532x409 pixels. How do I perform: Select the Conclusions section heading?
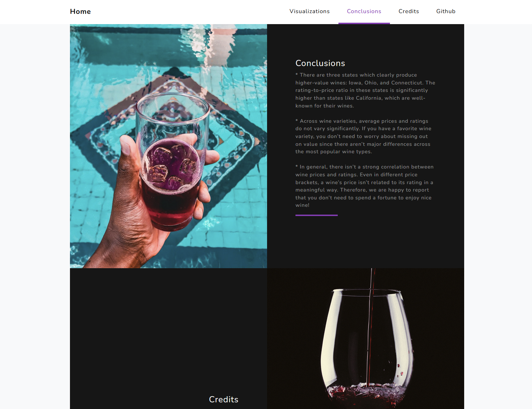pyautogui.click(x=320, y=63)
